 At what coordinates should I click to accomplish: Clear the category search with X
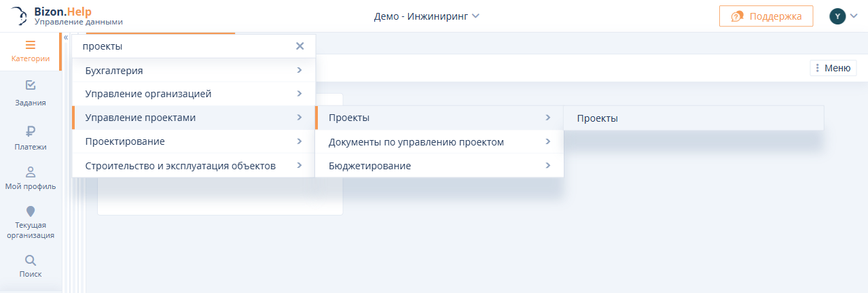(300, 46)
